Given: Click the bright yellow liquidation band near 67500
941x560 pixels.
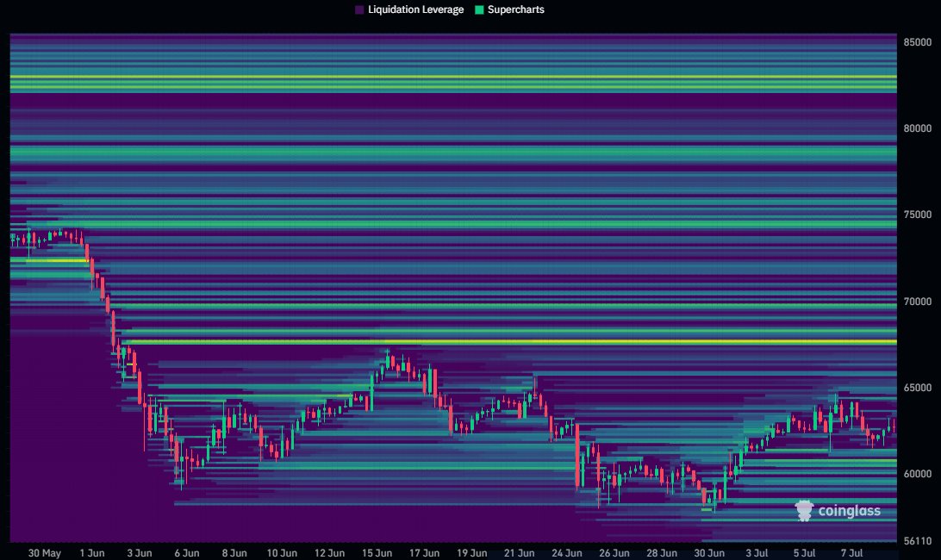Looking at the screenshot, I should pyautogui.click(x=510, y=342).
